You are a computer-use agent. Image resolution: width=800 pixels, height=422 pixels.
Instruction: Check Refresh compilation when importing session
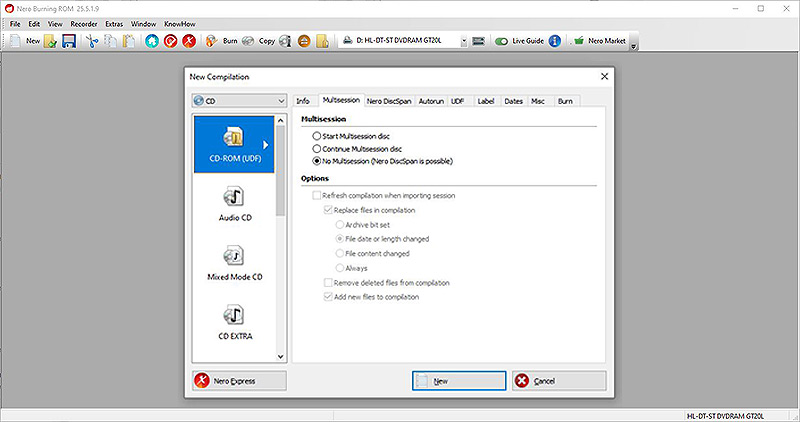click(x=317, y=195)
